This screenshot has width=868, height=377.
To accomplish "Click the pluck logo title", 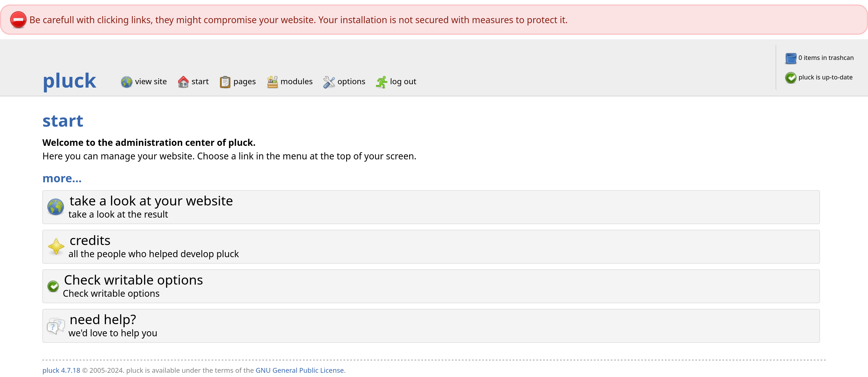I will tap(70, 81).
